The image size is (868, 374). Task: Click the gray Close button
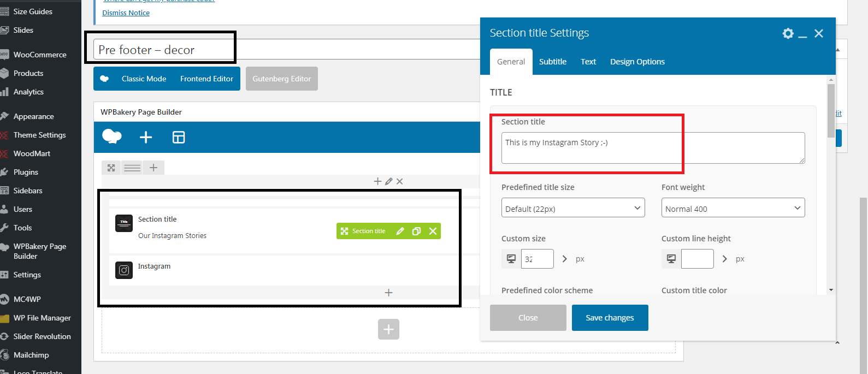click(x=528, y=318)
